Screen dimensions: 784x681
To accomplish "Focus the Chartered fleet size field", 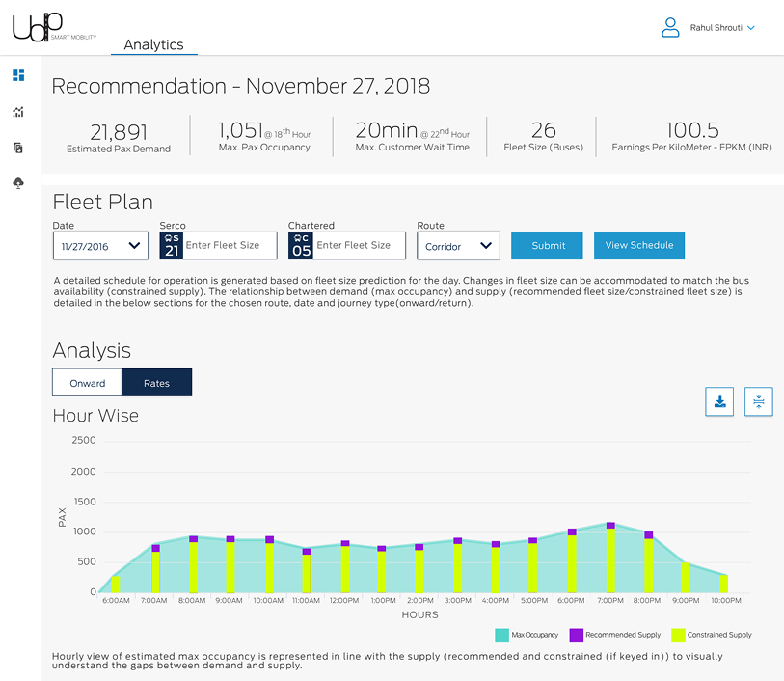I will tap(359, 245).
